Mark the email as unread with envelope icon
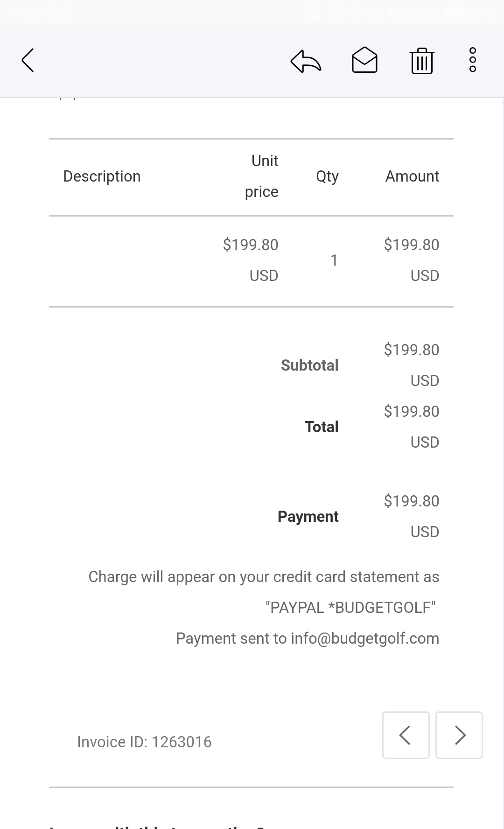This screenshot has height=829, width=504. coord(364,60)
